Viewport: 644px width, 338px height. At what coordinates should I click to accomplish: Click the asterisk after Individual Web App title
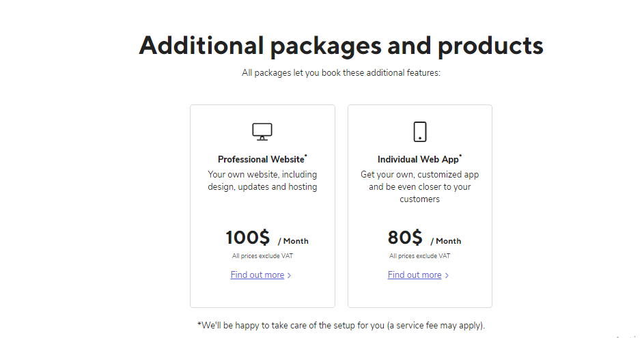click(461, 156)
